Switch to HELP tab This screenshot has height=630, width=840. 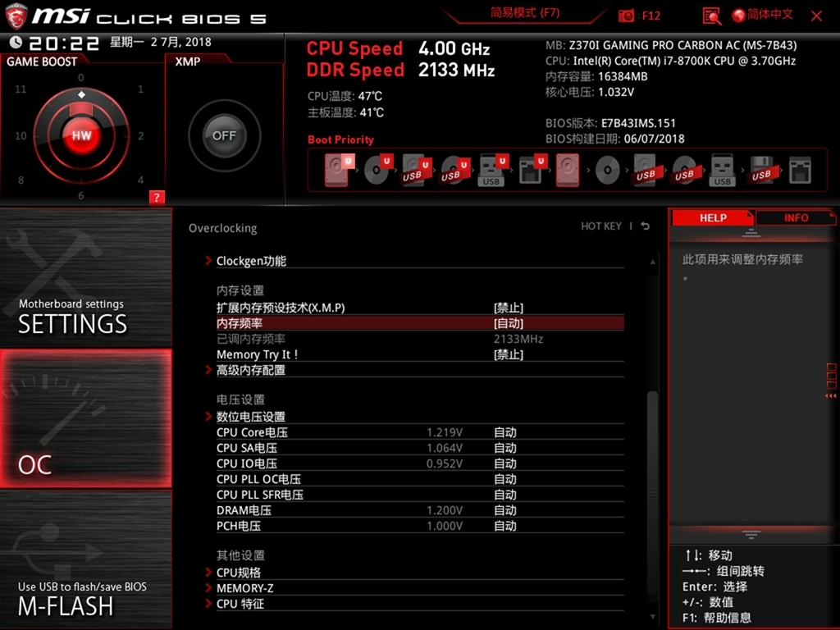[x=713, y=217]
